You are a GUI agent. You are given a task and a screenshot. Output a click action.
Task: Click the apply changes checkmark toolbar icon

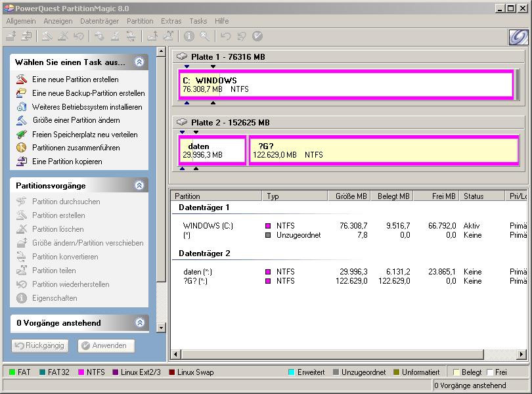(x=257, y=36)
